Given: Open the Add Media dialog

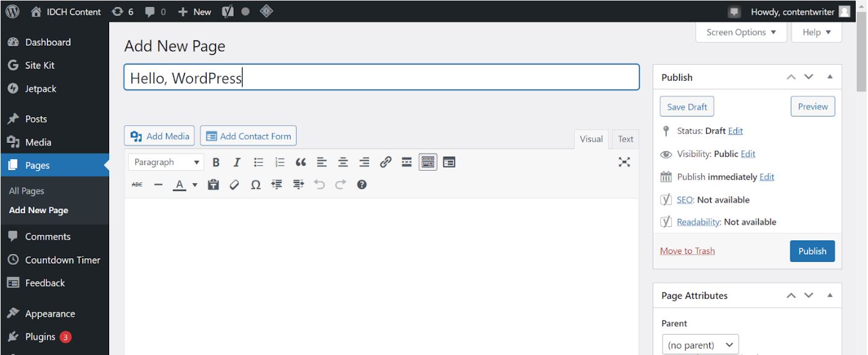Looking at the screenshot, I should pos(159,136).
